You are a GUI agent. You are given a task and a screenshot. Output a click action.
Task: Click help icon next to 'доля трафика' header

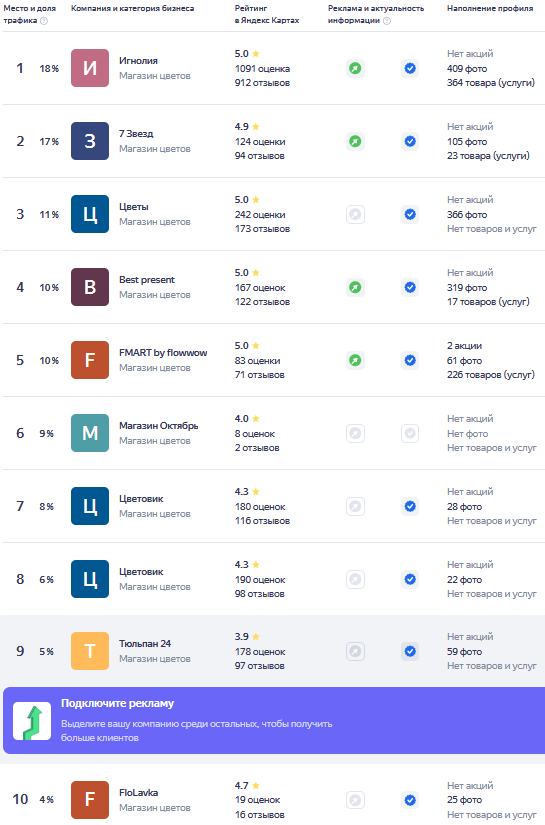click(44, 21)
